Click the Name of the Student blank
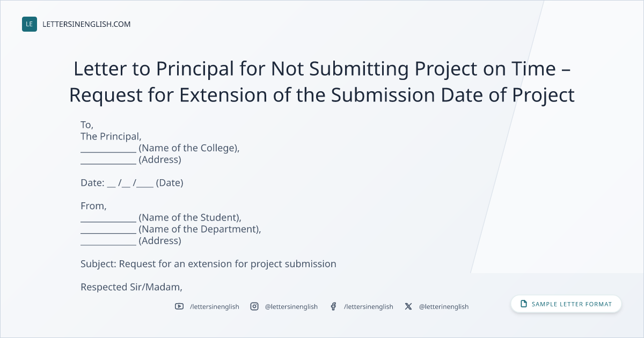Image resolution: width=644 pixels, height=338 pixels. 108,218
